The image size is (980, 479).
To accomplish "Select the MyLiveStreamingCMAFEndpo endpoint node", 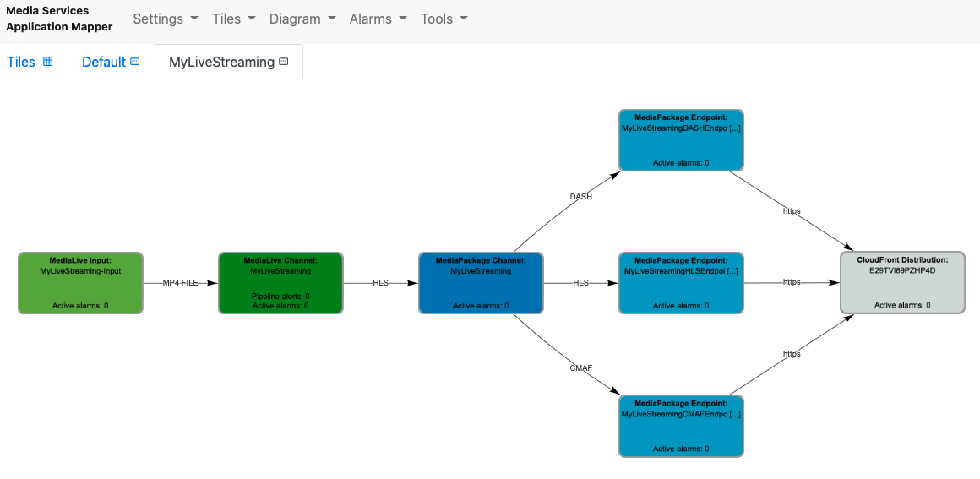I will 681,426.
